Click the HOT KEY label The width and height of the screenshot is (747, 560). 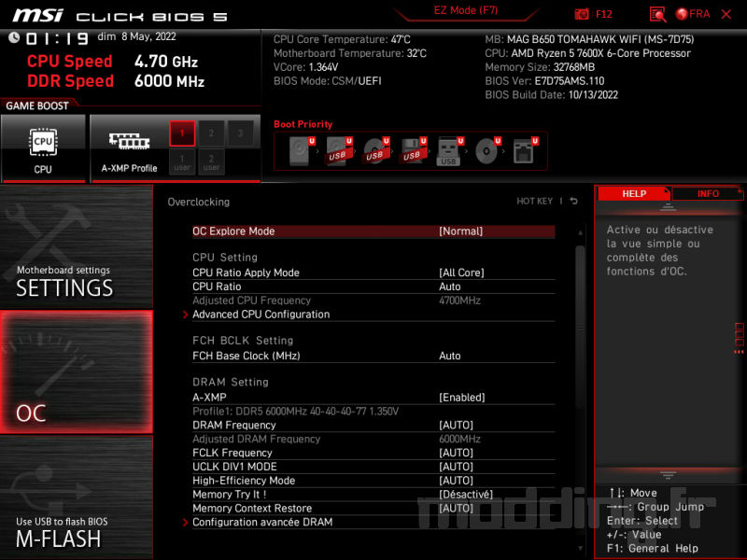click(534, 202)
